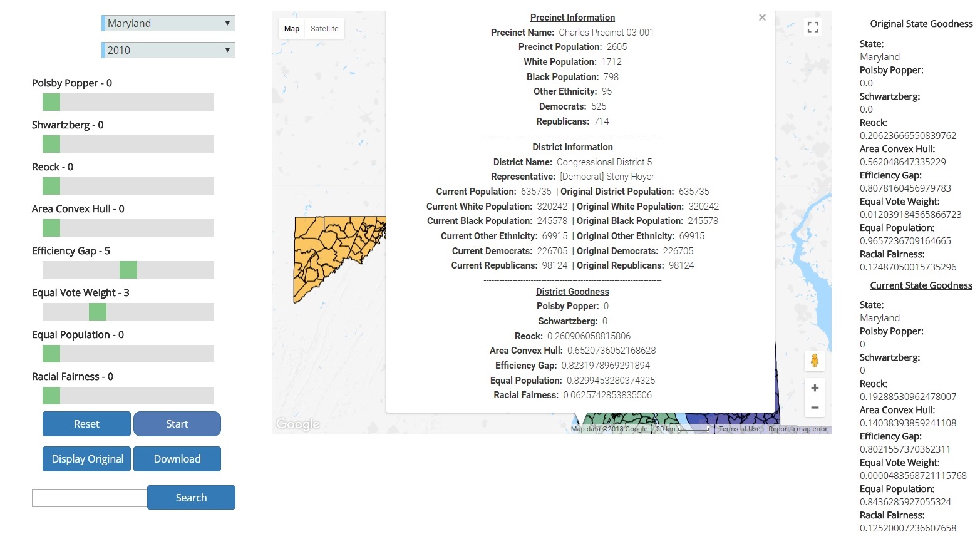Screen dimensions: 980x539
Task: Click the Google logo on the map
Action: click(298, 424)
